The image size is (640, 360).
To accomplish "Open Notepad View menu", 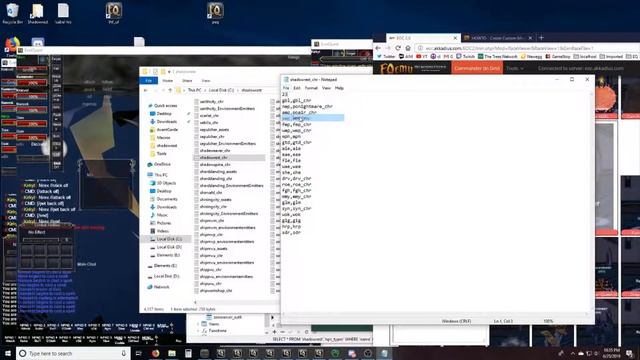I will [x=326, y=88].
